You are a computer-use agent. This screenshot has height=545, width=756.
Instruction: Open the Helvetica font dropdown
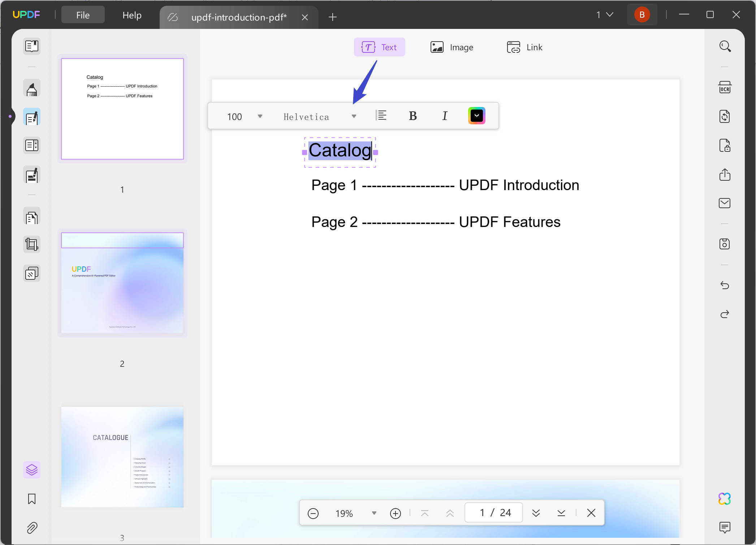[x=354, y=116]
